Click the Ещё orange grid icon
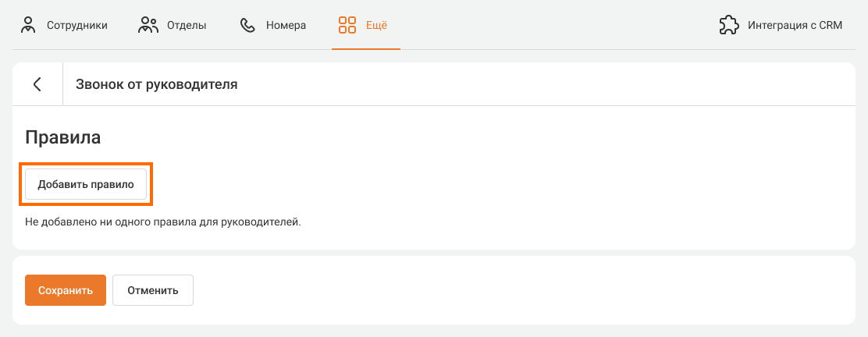Image resolution: width=868 pixels, height=337 pixels. click(x=347, y=25)
